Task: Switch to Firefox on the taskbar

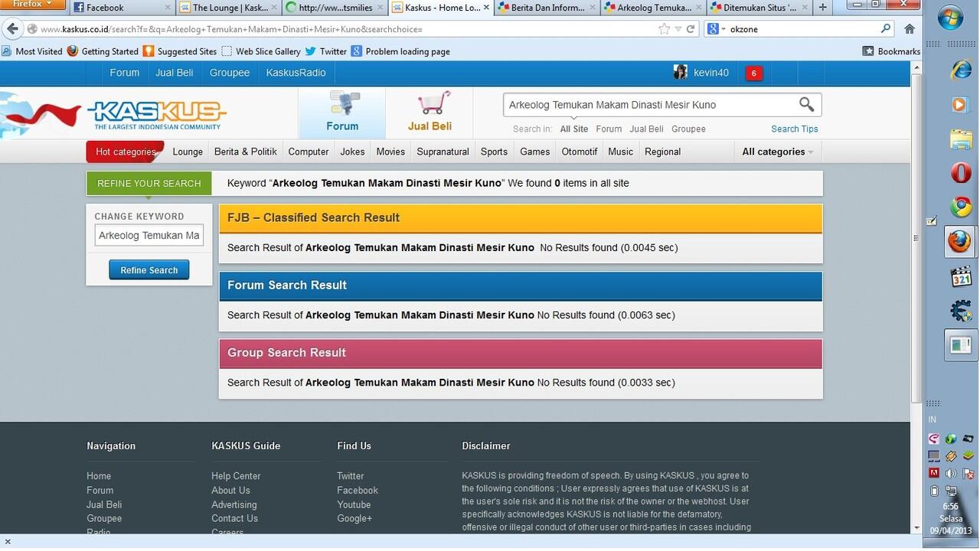Action: click(x=959, y=242)
